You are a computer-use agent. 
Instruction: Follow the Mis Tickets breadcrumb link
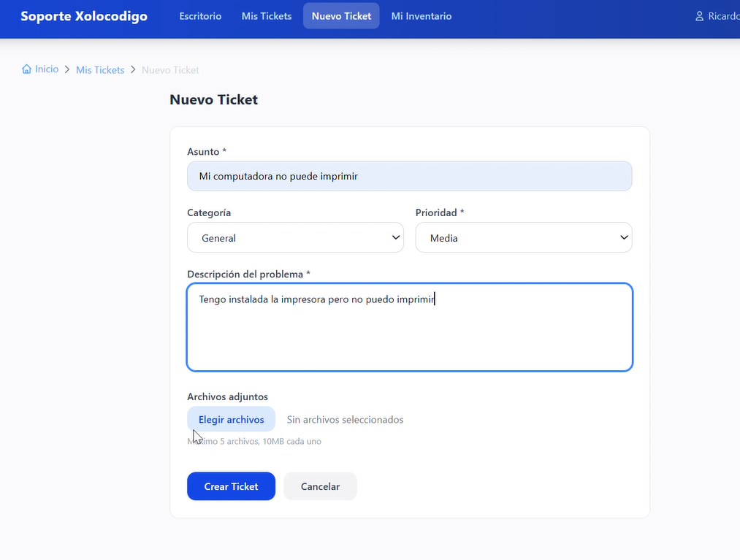pyautogui.click(x=100, y=70)
